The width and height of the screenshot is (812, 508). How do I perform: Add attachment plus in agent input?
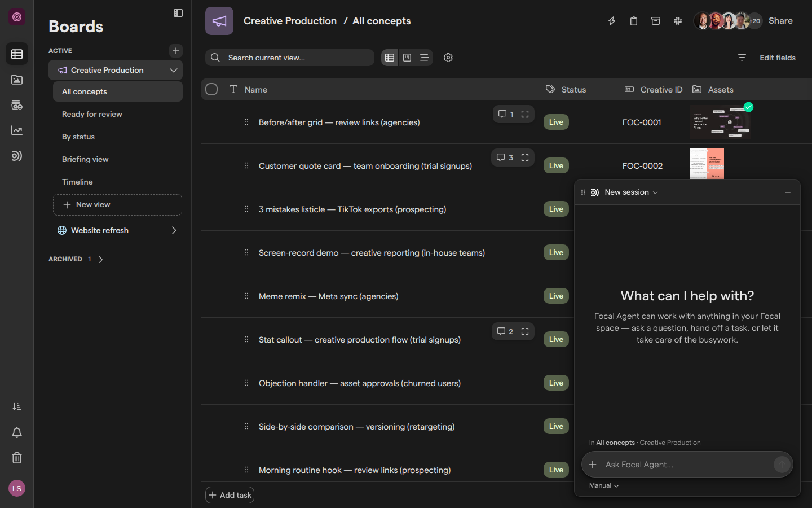593,465
